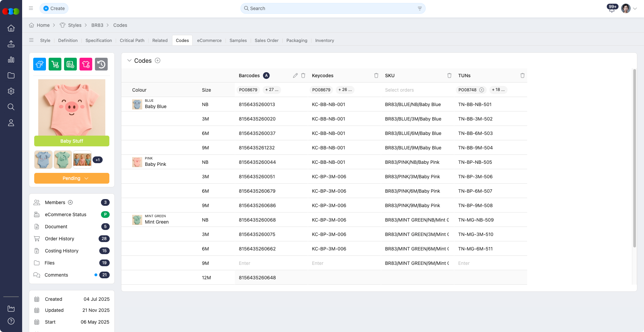Delete the Keycodes column using trash icon

click(376, 76)
